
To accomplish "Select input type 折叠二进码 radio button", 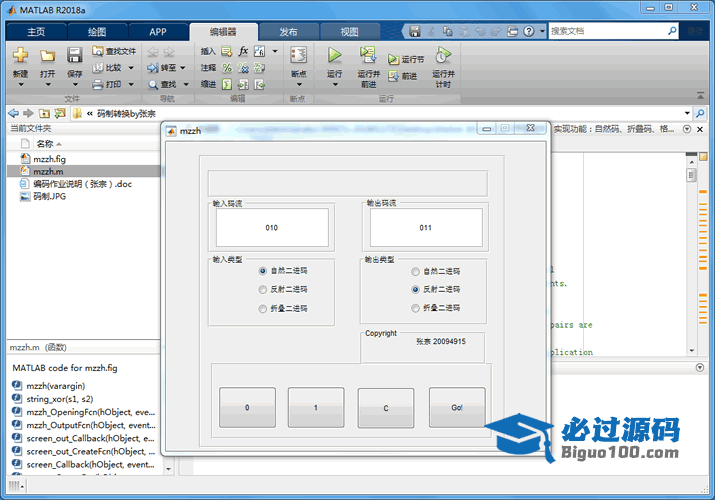I will click(263, 309).
